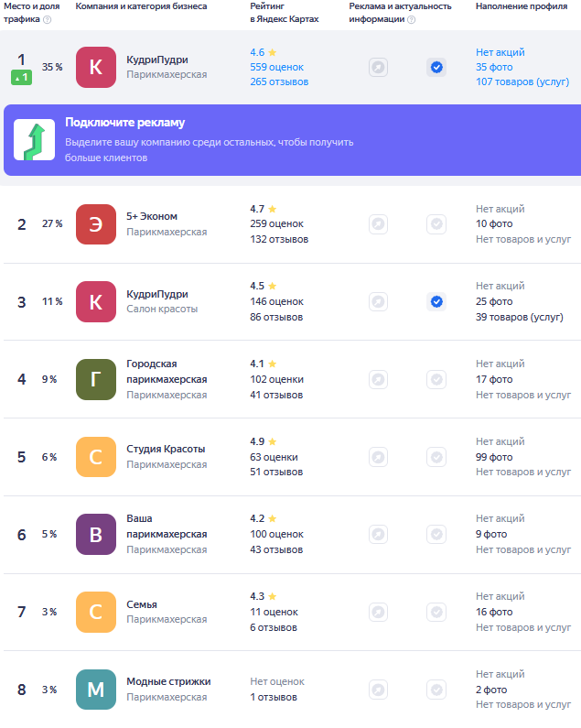The image size is (581, 728).
Task: Select the verification checkmark for Студия Красоты
Action: [x=436, y=457]
